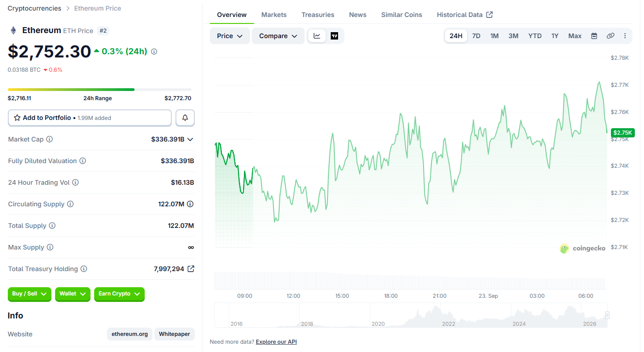This screenshot has width=644, height=352.
Task: Click the Explore our API link
Action: [x=276, y=342]
